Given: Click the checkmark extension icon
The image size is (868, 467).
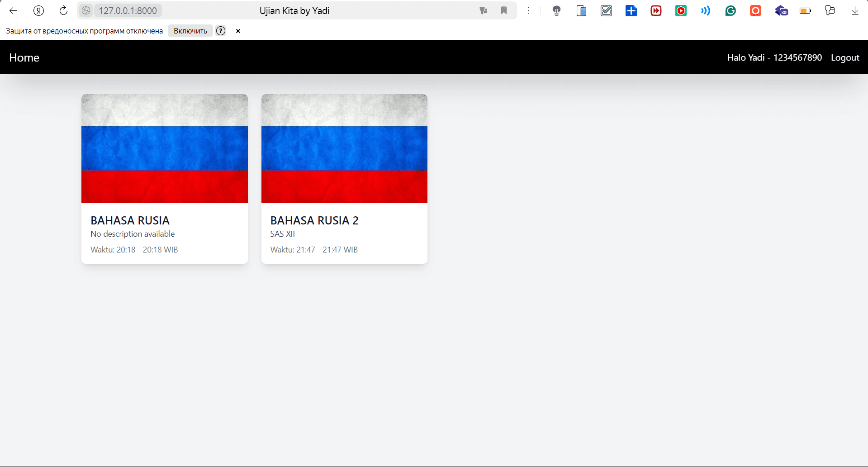Looking at the screenshot, I should click(606, 11).
